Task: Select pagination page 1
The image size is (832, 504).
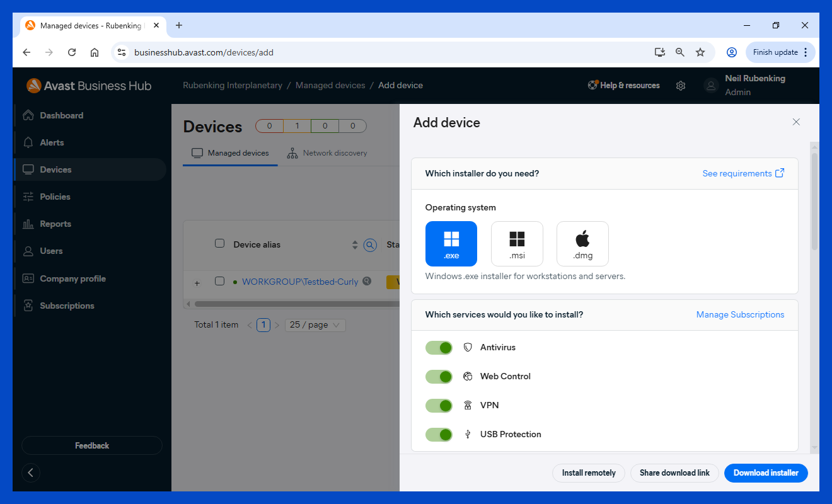Action: coord(263,325)
